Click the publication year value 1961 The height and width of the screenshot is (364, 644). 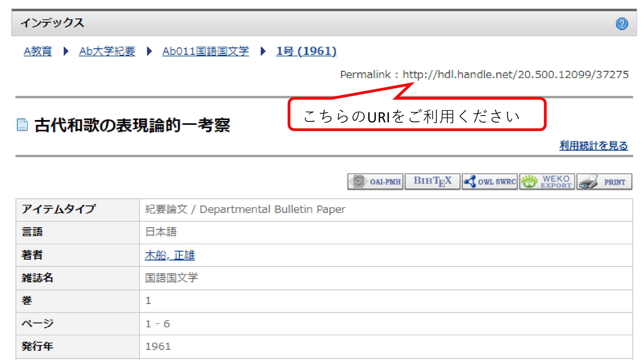pyautogui.click(x=158, y=347)
